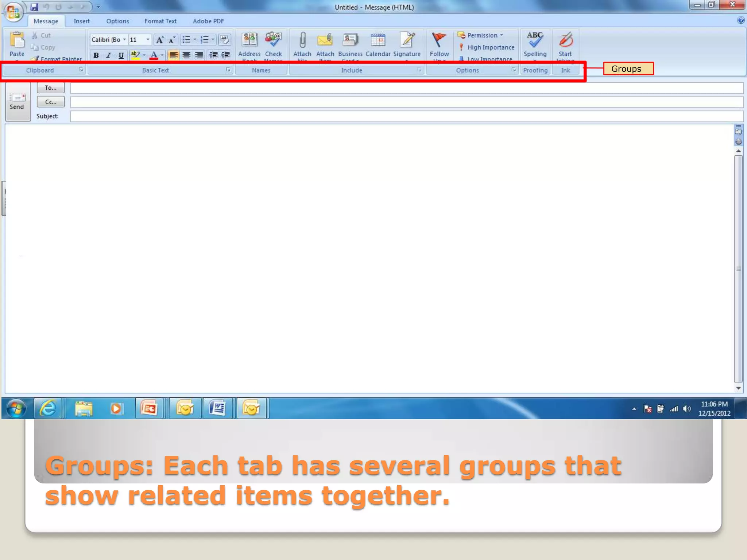Click Start Inking pen icon

[x=566, y=40]
